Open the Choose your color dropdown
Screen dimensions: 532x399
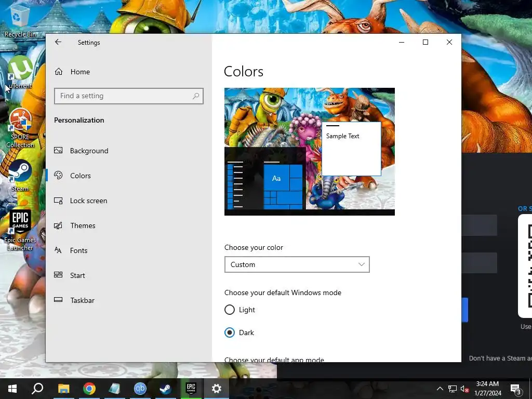(297, 264)
